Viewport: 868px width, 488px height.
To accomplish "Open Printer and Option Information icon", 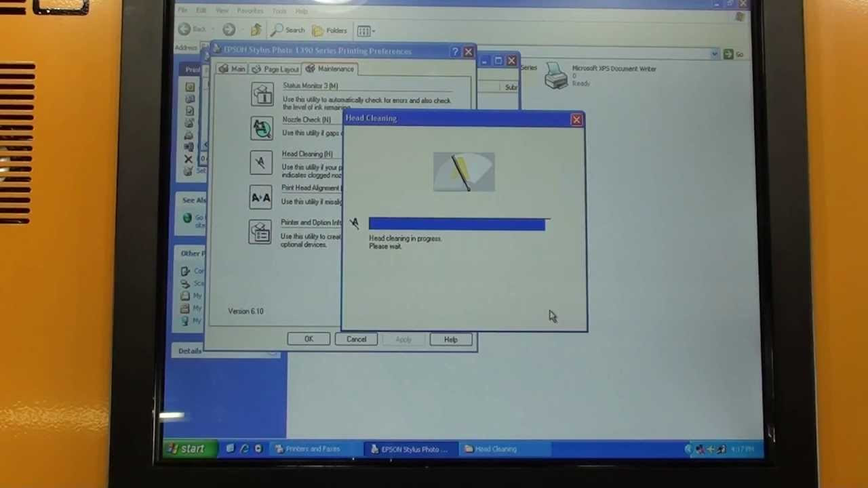I will click(x=261, y=232).
